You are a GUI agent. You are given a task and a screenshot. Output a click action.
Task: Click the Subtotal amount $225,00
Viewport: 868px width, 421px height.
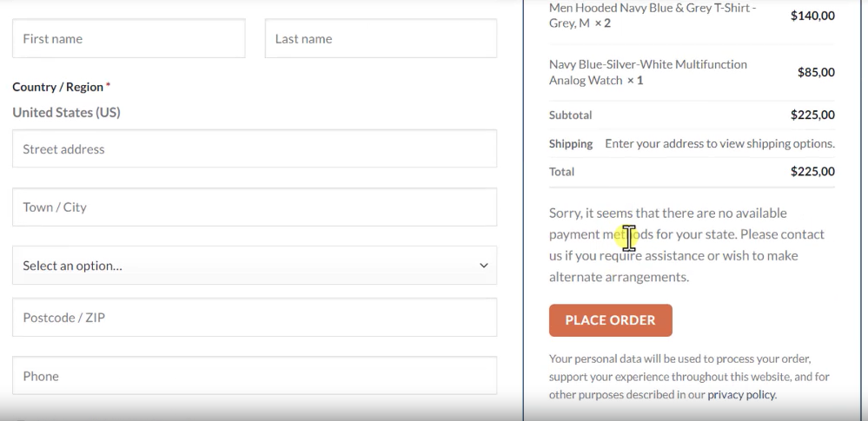coord(812,115)
